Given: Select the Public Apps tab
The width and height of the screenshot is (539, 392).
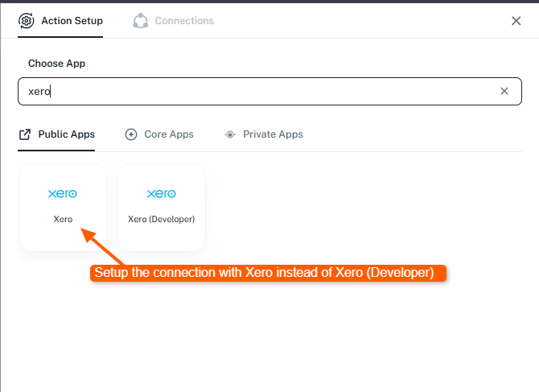Looking at the screenshot, I should [x=57, y=134].
